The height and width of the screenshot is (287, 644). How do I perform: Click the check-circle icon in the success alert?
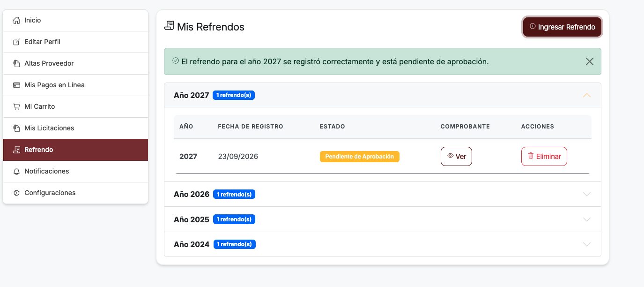pyautogui.click(x=176, y=60)
